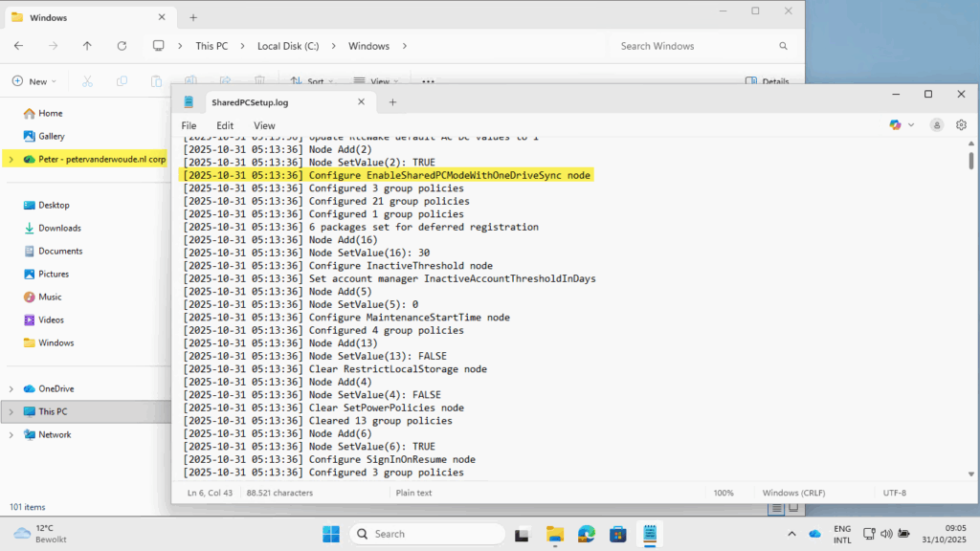Open Notepad settings gear

coord(962,125)
